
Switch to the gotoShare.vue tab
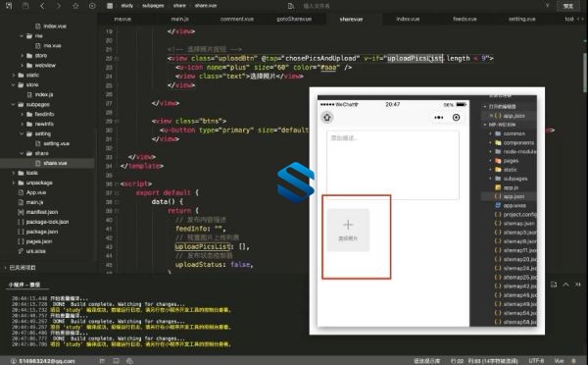click(x=294, y=20)
